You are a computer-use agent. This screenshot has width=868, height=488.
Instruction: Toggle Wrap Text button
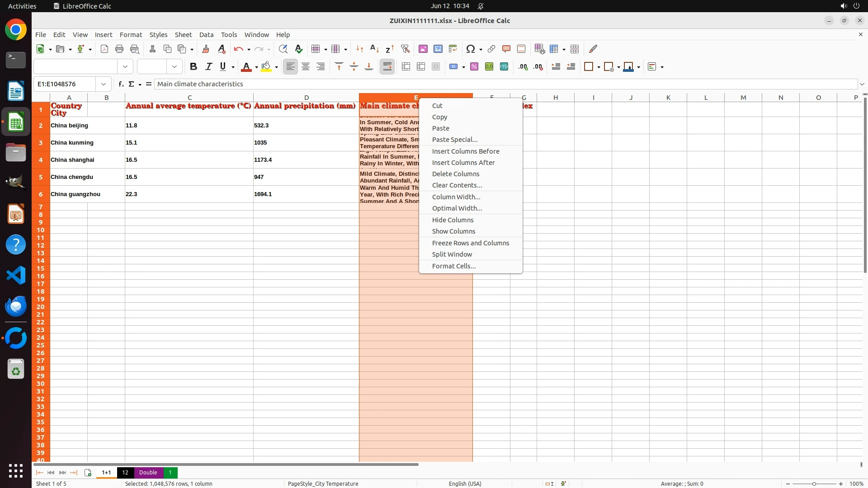pos(387,67)
